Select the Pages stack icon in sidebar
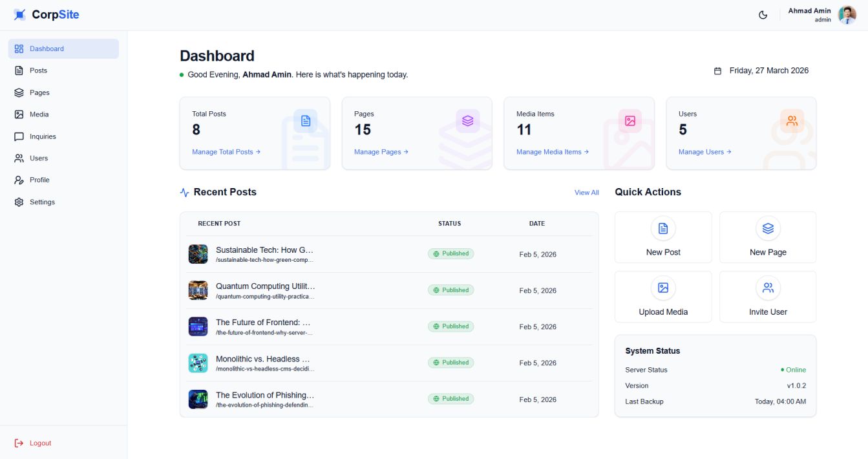 click(x=19, y=92)
